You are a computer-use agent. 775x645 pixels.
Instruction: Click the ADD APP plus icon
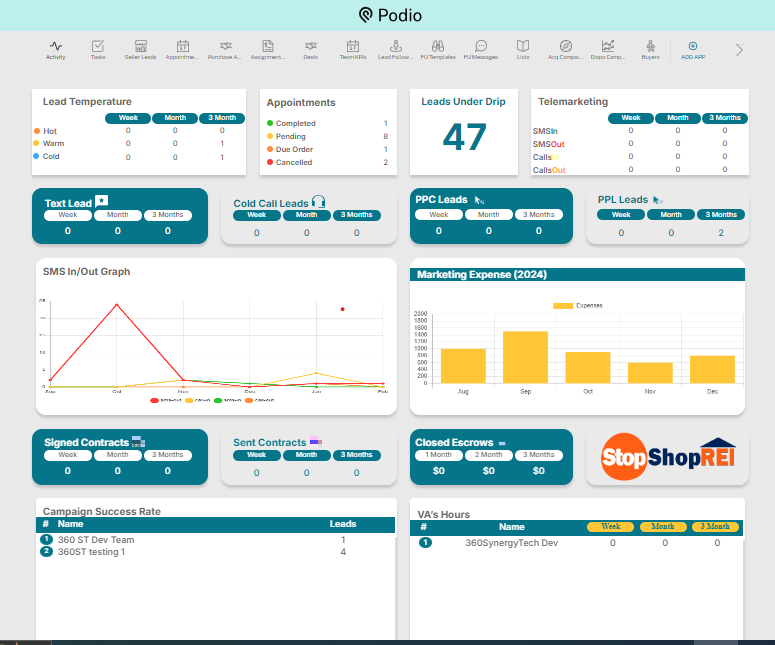(693, 49)
